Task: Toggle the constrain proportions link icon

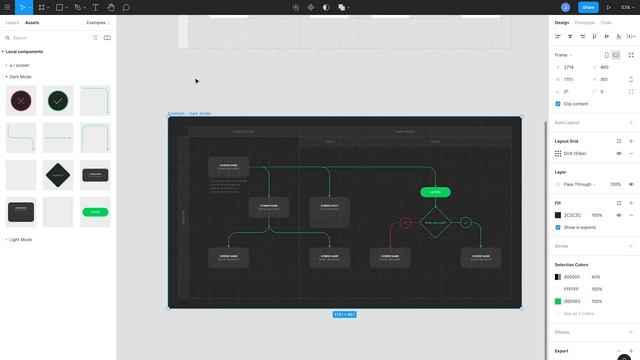Action: click(631, 79)
